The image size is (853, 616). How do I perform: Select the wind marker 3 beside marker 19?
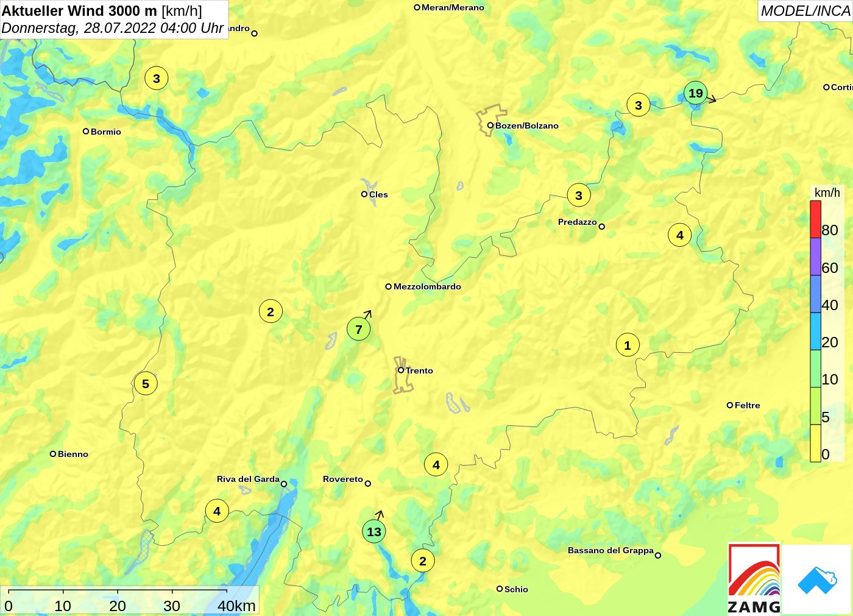639,105
